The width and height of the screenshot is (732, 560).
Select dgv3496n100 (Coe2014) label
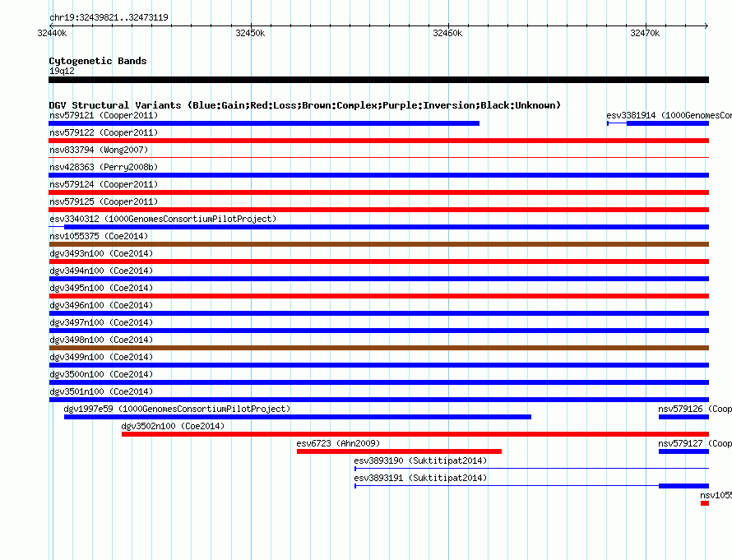[101, 305]
